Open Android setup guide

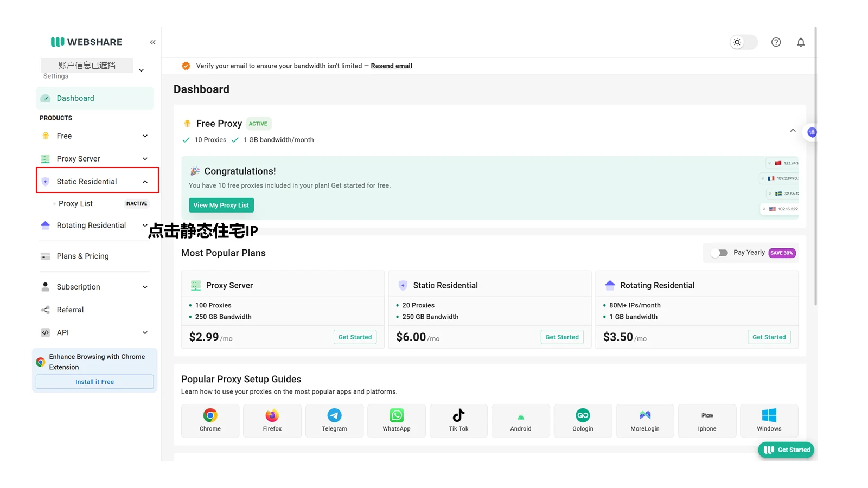pos(521,421)
